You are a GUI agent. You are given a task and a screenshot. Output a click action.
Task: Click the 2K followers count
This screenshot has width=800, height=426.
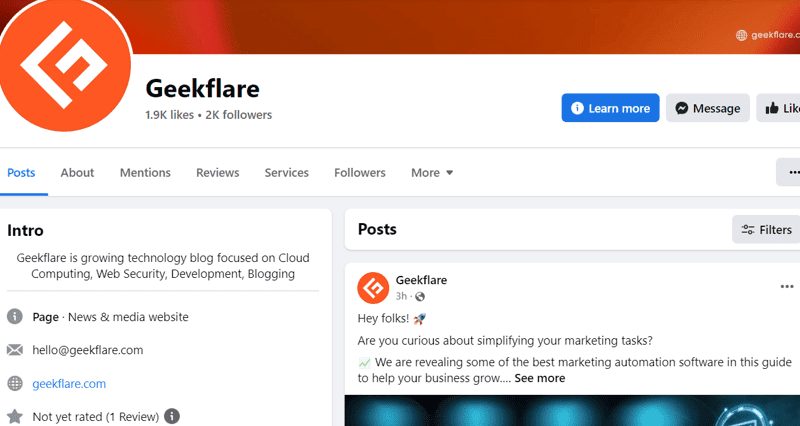238,115
